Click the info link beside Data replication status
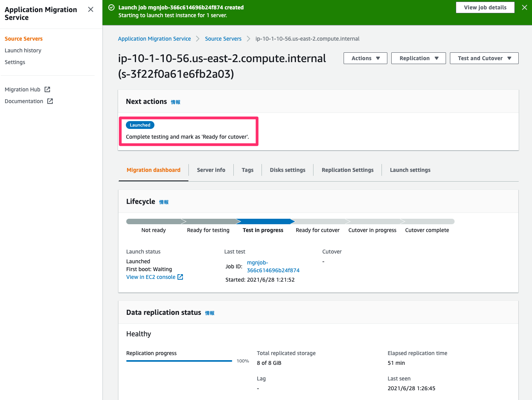This screenshot has height=400, width=532. (x=210, y=313)
